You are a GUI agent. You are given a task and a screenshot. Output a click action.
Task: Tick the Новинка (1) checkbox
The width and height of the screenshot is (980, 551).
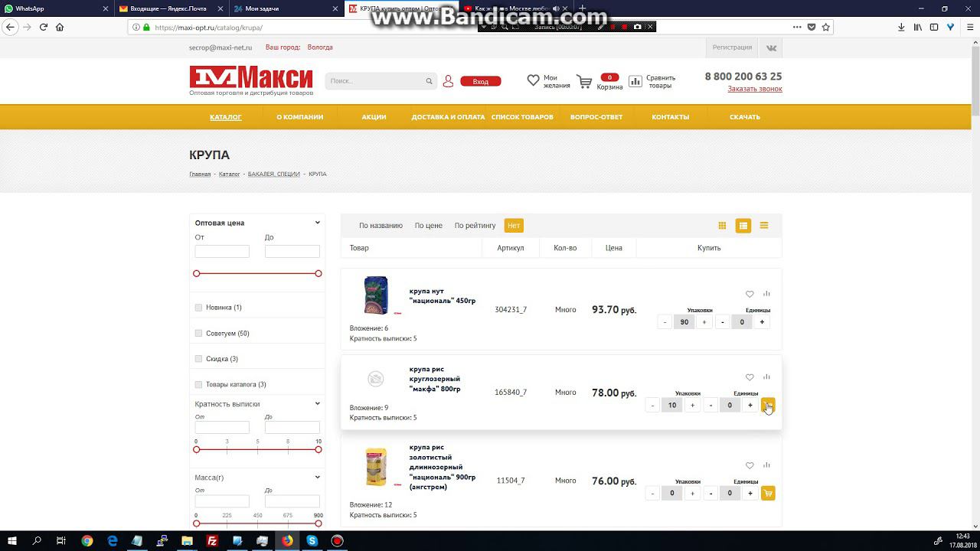pyautogui.click(x=198, y=308)
